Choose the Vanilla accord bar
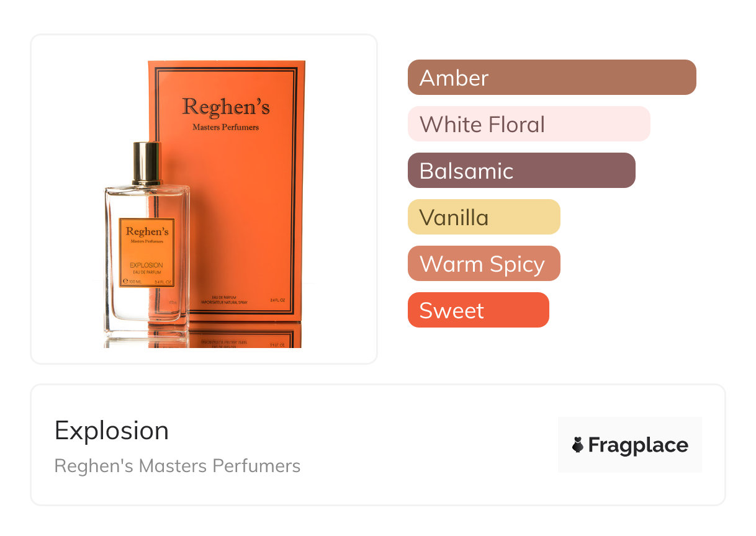The image size is (756, 536). [x=484, y=217]
